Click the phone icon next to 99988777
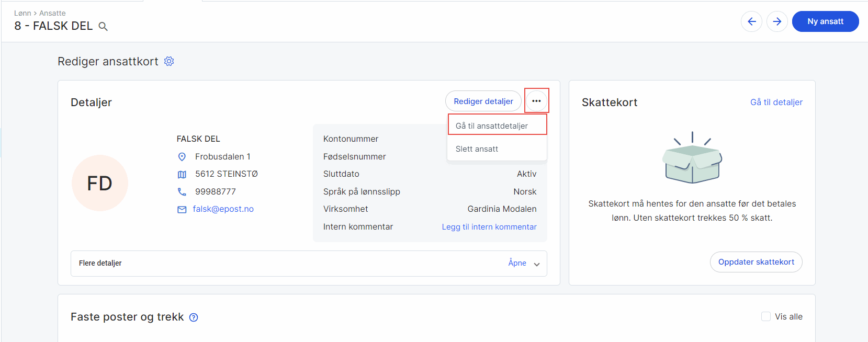 click(x=182, y=192)
